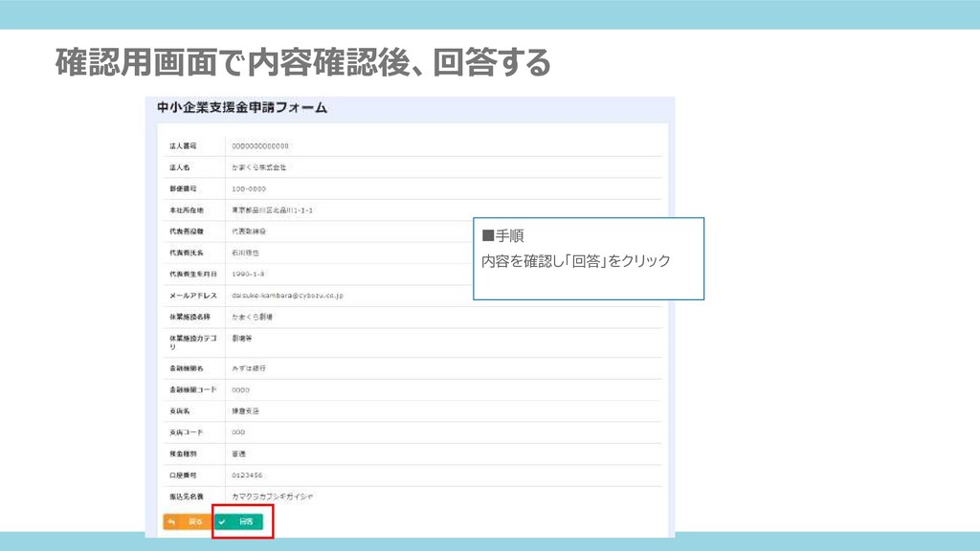Click the 代表者氏名 name value

(x=245, y=253)
